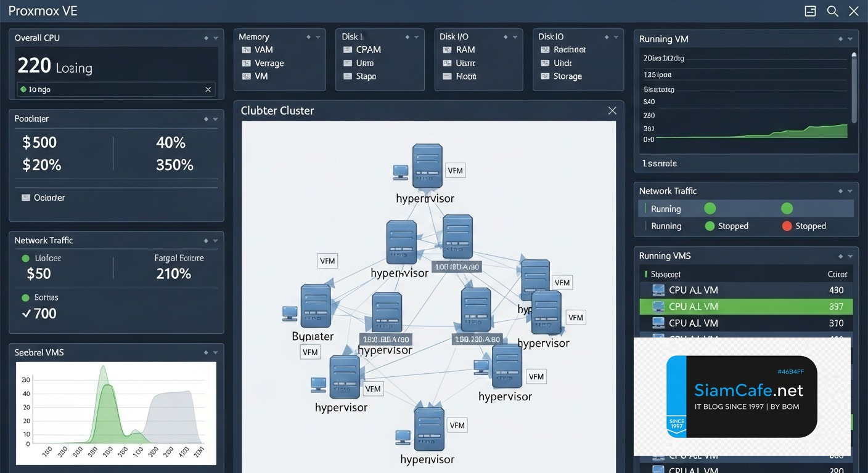The width and height of the screenshot is (868, 473).
Task: Select the highlighted green CPU AL VM row
Action: 746,306
